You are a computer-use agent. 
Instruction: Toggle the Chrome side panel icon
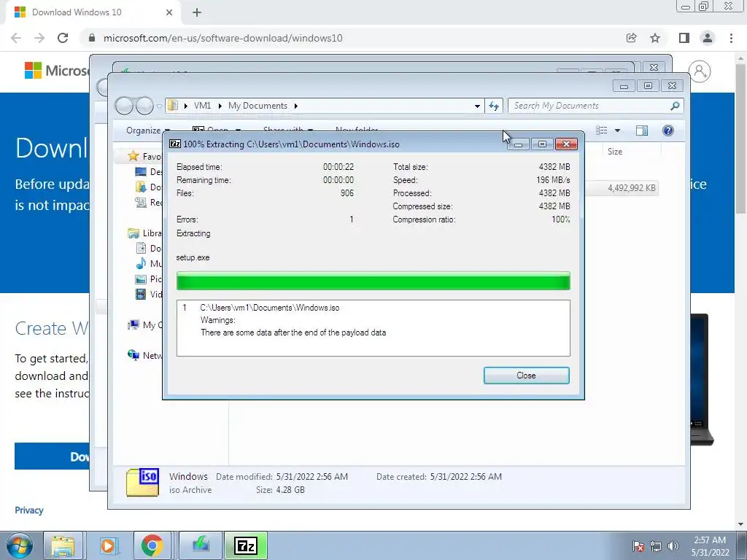(684, 38)
